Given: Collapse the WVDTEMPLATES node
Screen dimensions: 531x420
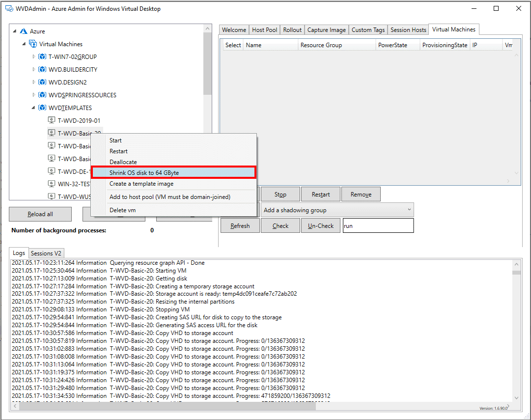Looking at the screenshot, I should 33,108.
